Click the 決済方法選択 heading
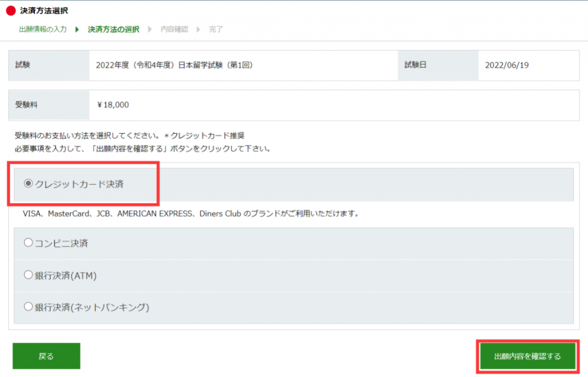 point(44,10)
